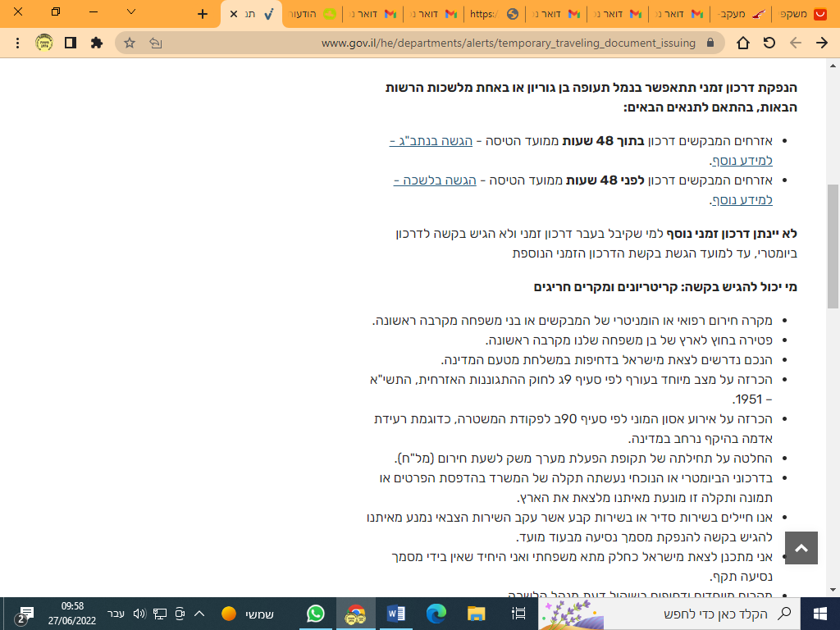Click the right arrow navigation button
The height and width of the screenshot is (630, 840).
point(822,43)
